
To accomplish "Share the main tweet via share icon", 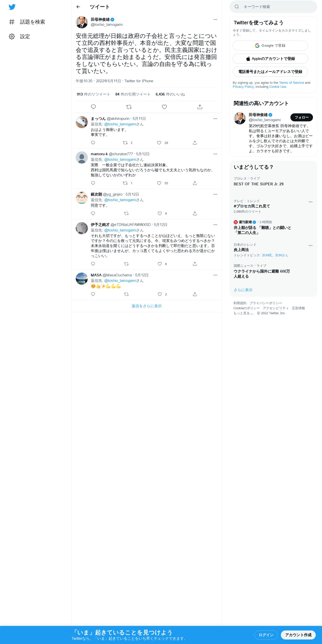I will point(200,107).
